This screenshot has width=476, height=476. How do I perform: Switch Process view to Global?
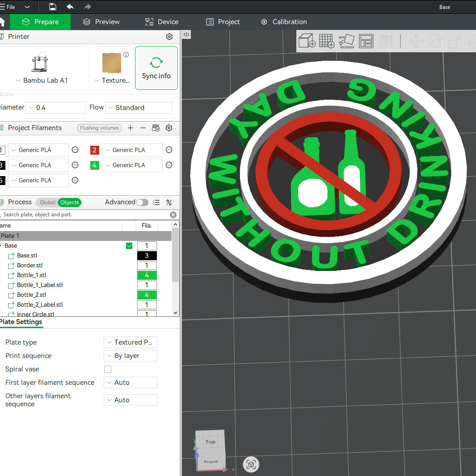47,202
